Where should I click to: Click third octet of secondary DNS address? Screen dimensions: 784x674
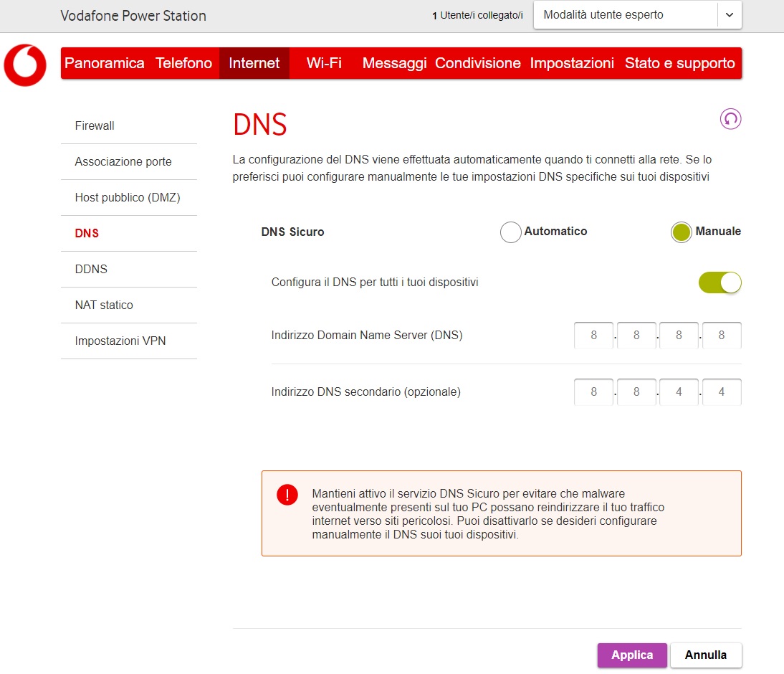click(679, 391)
